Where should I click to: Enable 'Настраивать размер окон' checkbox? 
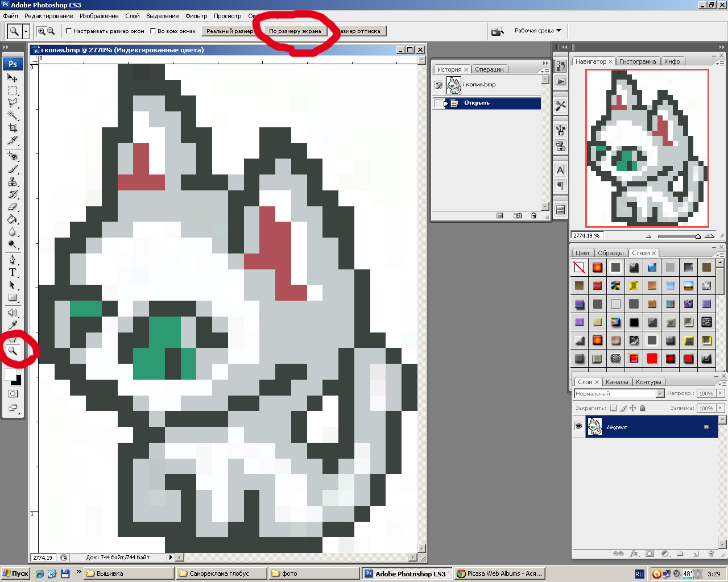pyautogui.click(x=69, y=31)
